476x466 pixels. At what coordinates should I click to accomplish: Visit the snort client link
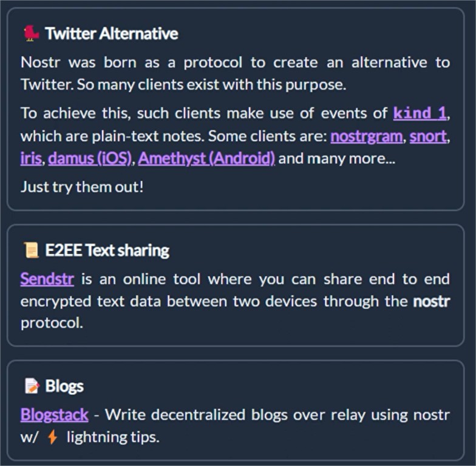[428, 137]
